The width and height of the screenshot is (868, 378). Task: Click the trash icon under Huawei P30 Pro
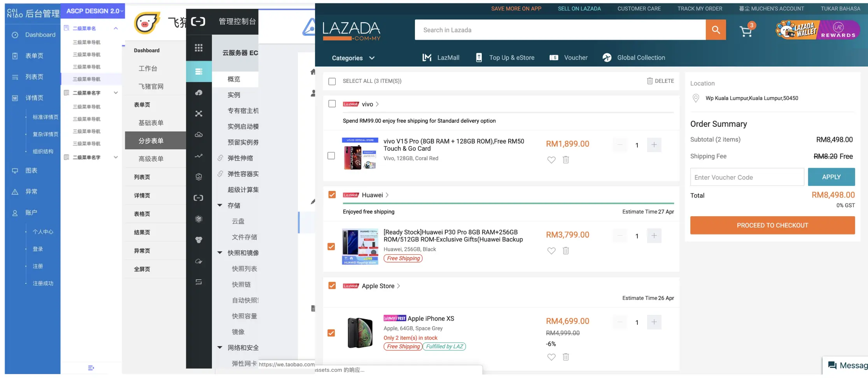[x=566, y=250]
